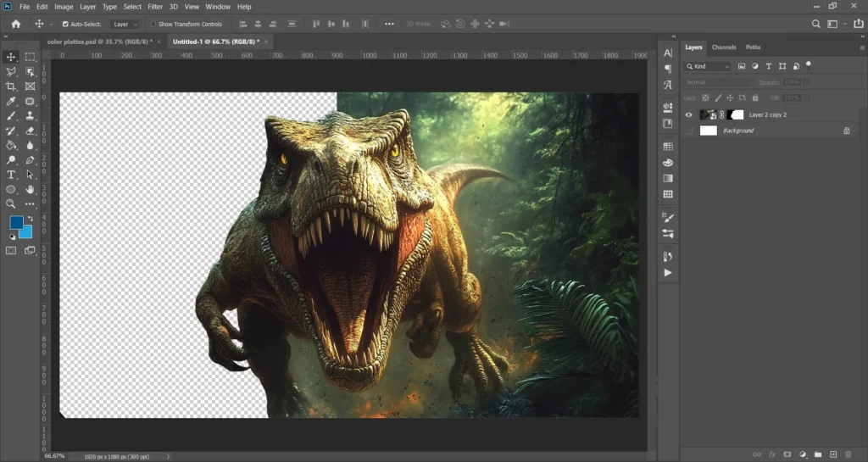
Task: Switch to the Channels tab
Action: coord(724,47)
